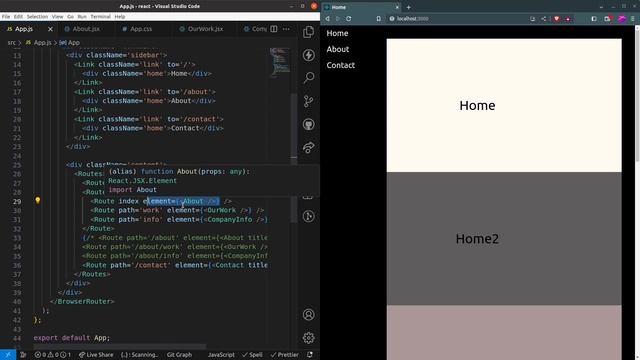Open the Search view in activity bar
The image size is (640, 360).
[x=309, y=78]
